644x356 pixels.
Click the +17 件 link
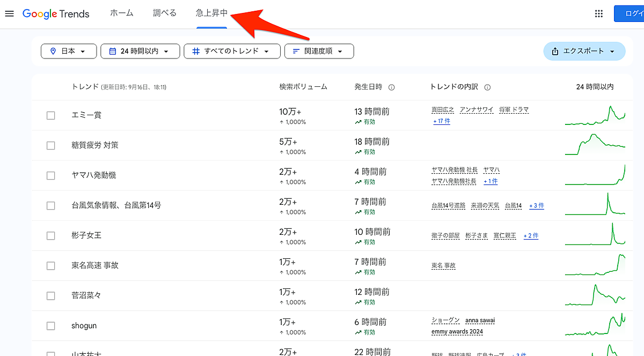(x=442, y=122)
